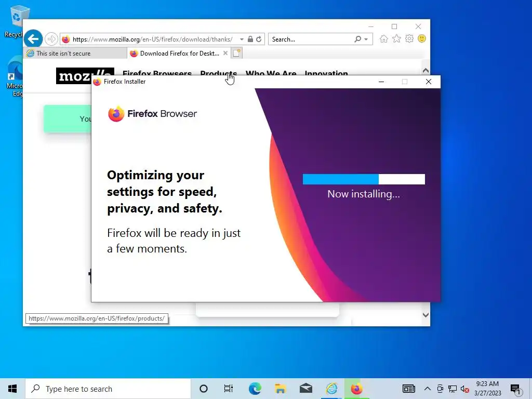The width and height of the screenshot is (532, 399).
Task: Click the 'Firefox Browser' logo in installer
Action: tap(152, 114)
